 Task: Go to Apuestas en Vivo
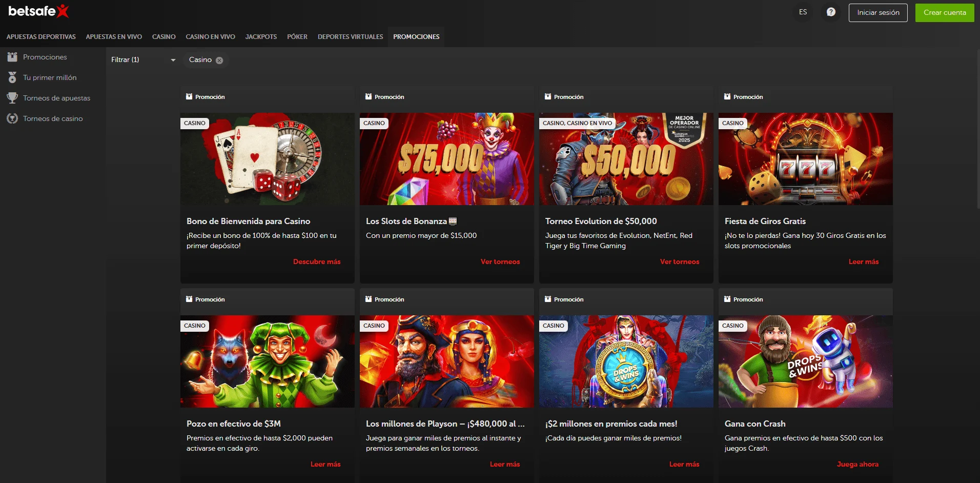(x=114, y=37)
